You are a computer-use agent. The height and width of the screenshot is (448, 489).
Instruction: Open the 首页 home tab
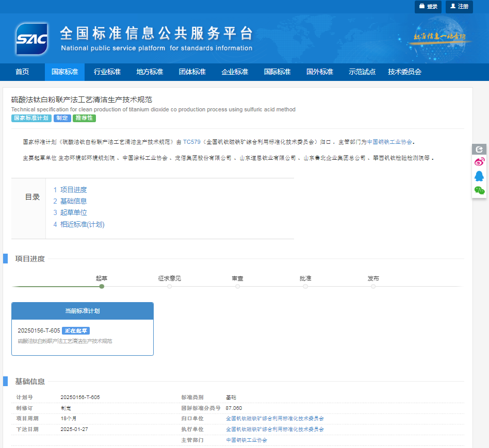click(22, 72)
